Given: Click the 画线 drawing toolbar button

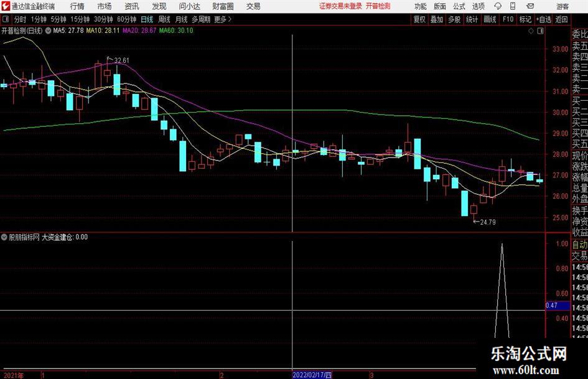Looking at the screenshot, I should click(x=490, y=19).
